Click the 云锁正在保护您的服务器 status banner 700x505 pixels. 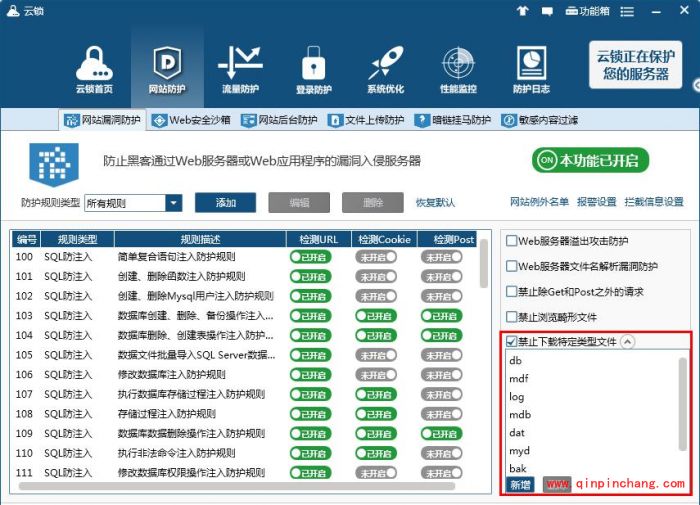pyautogui.click(x=635, y=65)
